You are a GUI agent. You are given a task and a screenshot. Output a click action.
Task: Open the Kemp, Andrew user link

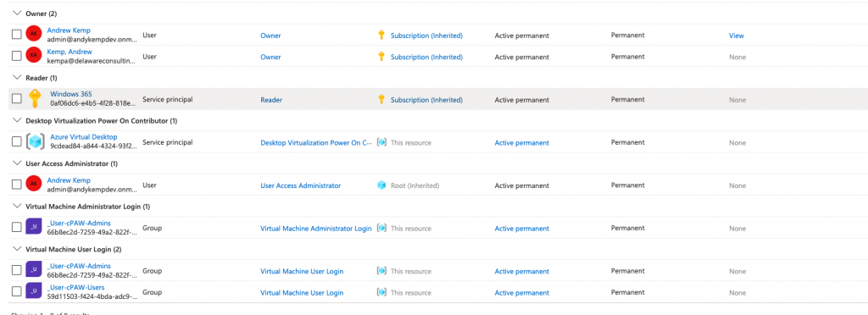[70, 52]
